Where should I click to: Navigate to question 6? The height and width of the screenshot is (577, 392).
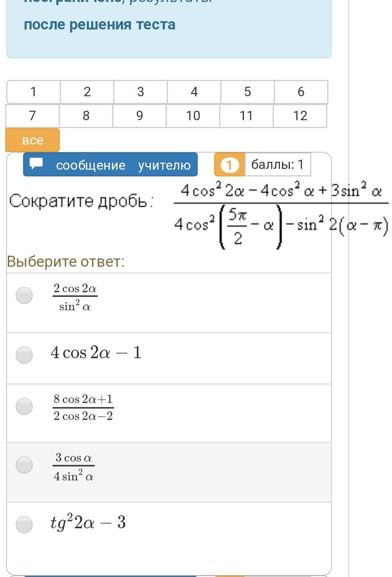[x=301, y=92]
